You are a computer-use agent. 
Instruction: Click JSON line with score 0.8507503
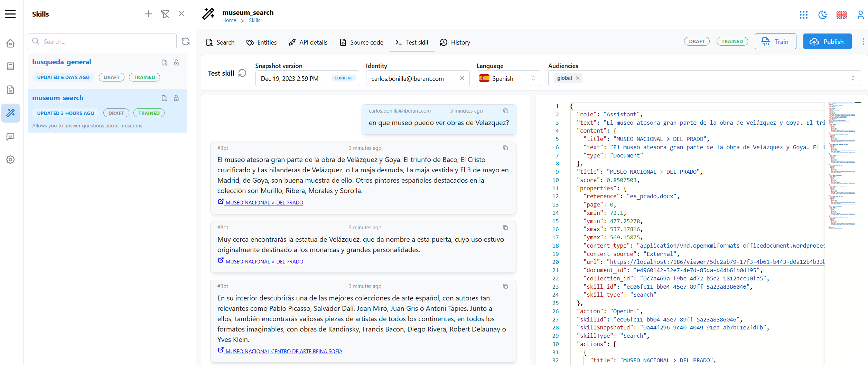pyautogui.click(x=608, y=180)
